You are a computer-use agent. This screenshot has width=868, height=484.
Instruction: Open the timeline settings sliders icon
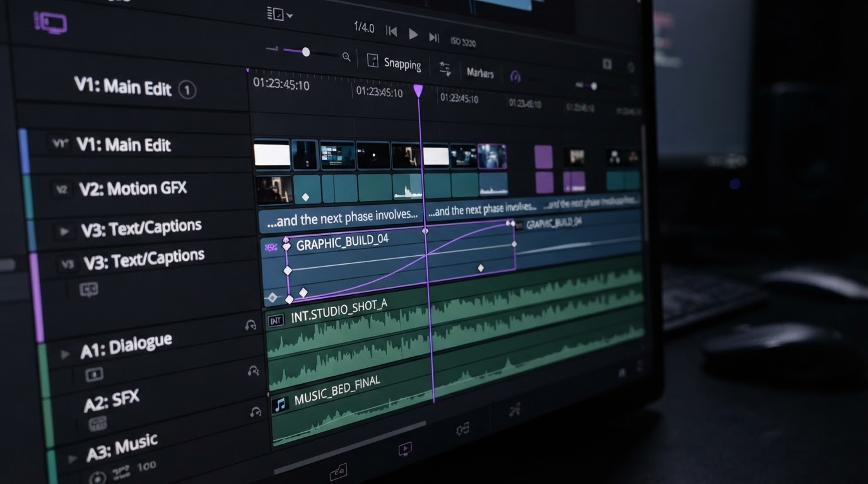(x=445, y=69)
